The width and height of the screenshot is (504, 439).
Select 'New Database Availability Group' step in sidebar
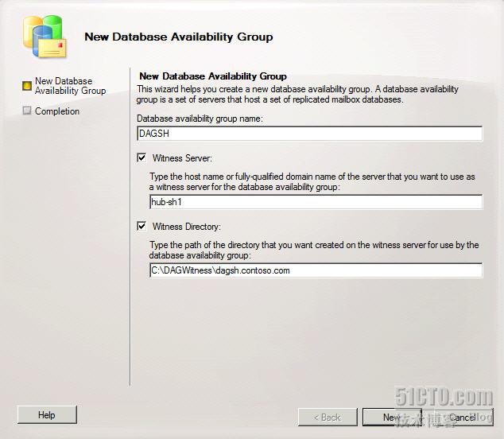(x=71, y=86)
